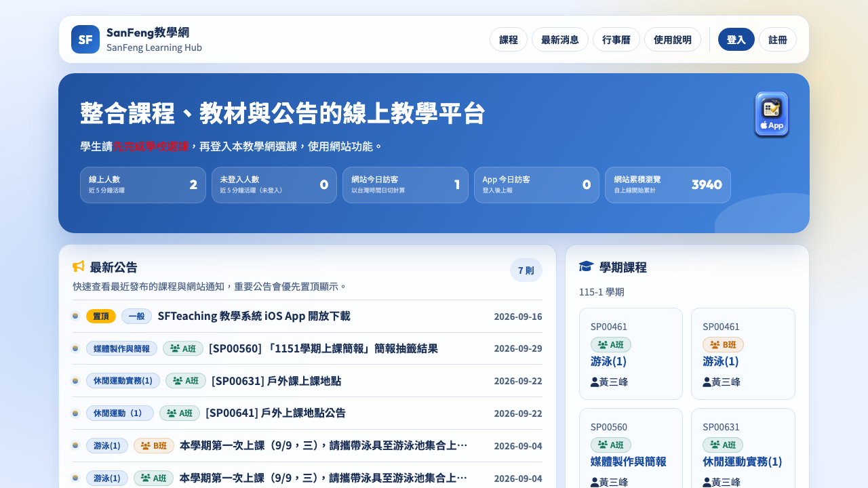Screen dimensions: 868x488
Task: Click the 媒體製作與簡報 tag in the announcements
Action: (122, 348)
